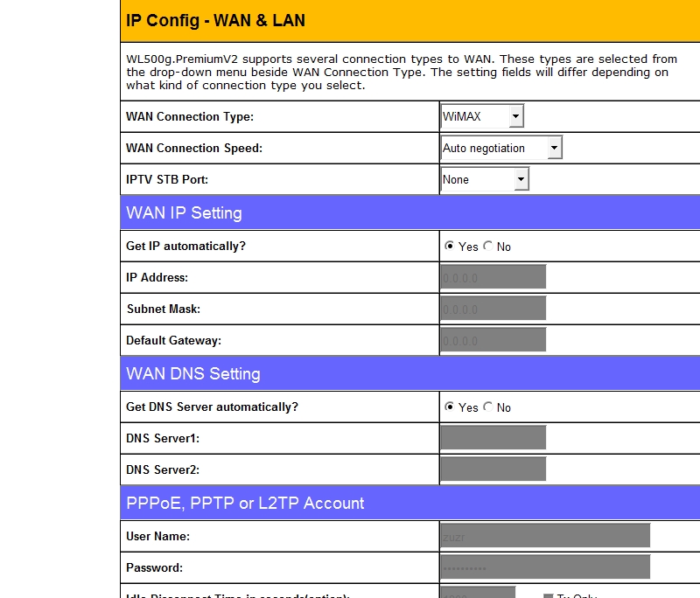Viewport: 700px width, 598px height.
Task: Click the IPTV STB Port label
Action: (x=167, y=180)
